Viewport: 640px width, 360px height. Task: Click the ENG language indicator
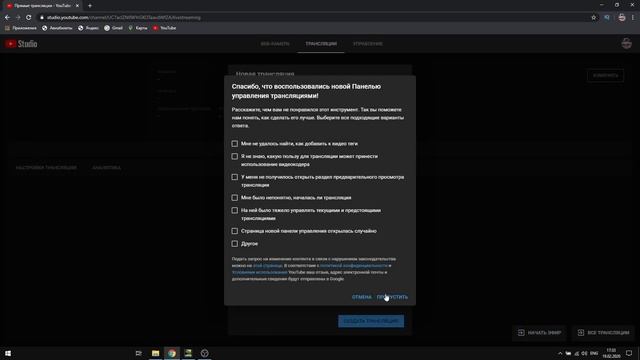(594, 353)
